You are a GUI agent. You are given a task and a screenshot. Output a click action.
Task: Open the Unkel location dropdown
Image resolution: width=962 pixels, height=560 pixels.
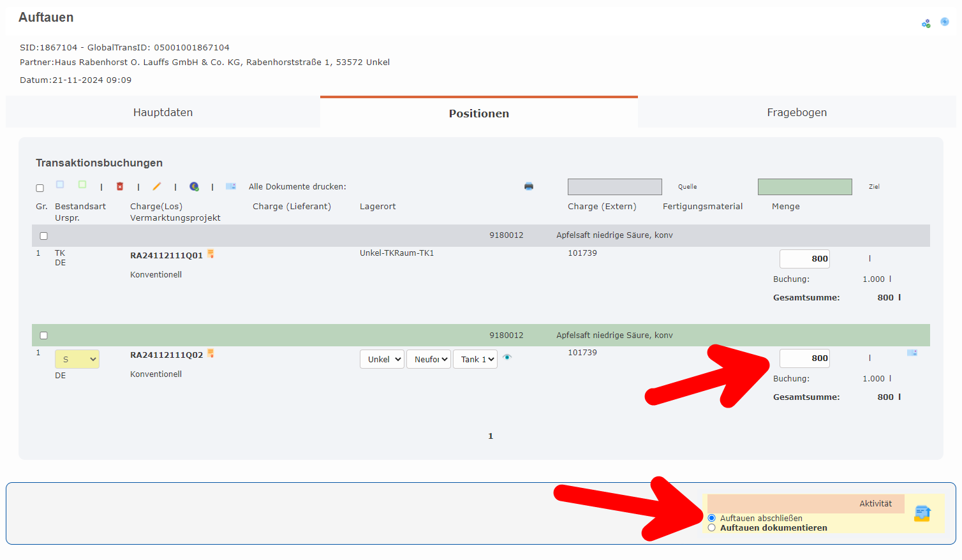pyautogui.click(x=381, y=359)
